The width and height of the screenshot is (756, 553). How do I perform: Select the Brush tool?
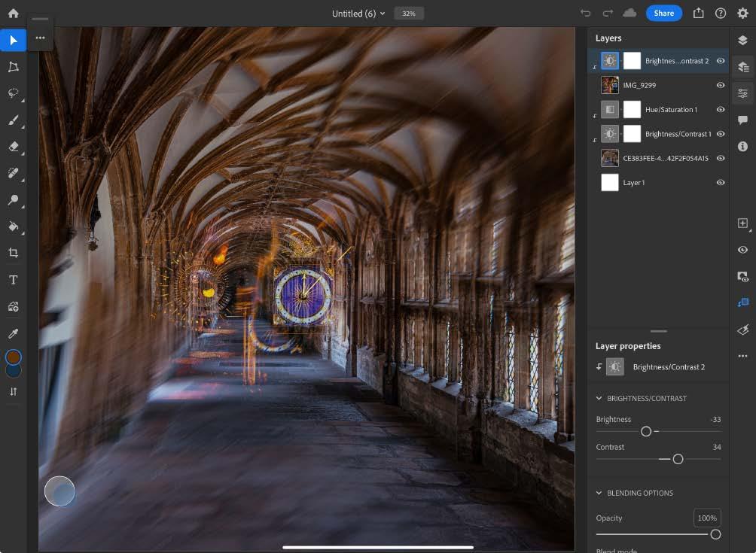coord(13,120)
